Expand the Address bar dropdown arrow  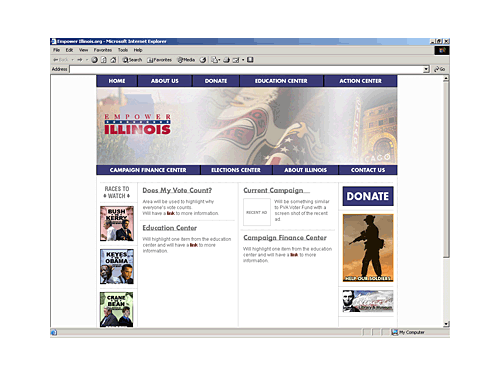click(x=426, y=69)
